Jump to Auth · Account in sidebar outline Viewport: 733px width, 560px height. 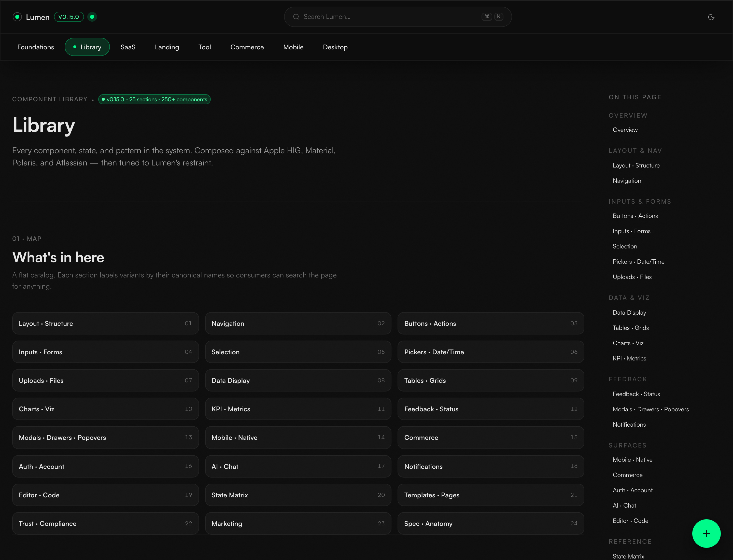[632, 490]
